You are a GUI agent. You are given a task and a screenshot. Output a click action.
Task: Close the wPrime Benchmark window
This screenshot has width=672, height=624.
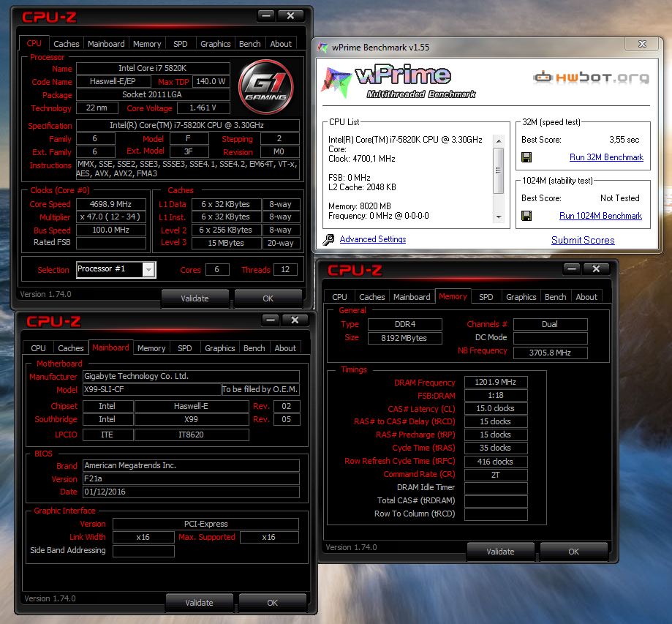pos(642,44)
